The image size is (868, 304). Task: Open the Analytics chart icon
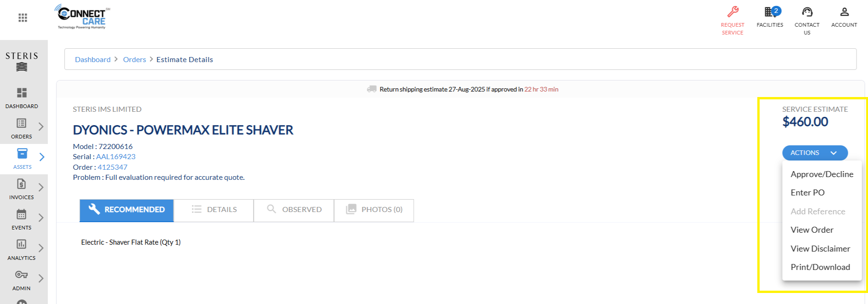point(22,244)
